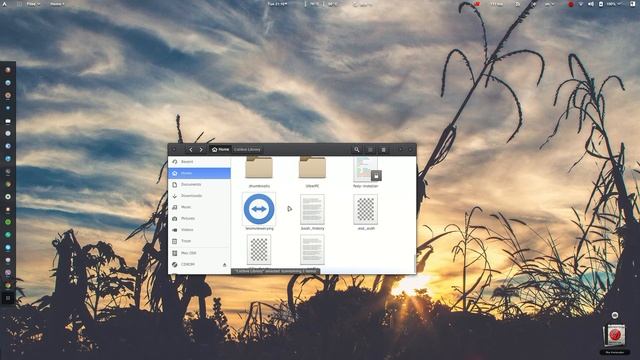Click the Recent clock icon in sidebar
Screen dimensions: 640x360
point(175,162)
